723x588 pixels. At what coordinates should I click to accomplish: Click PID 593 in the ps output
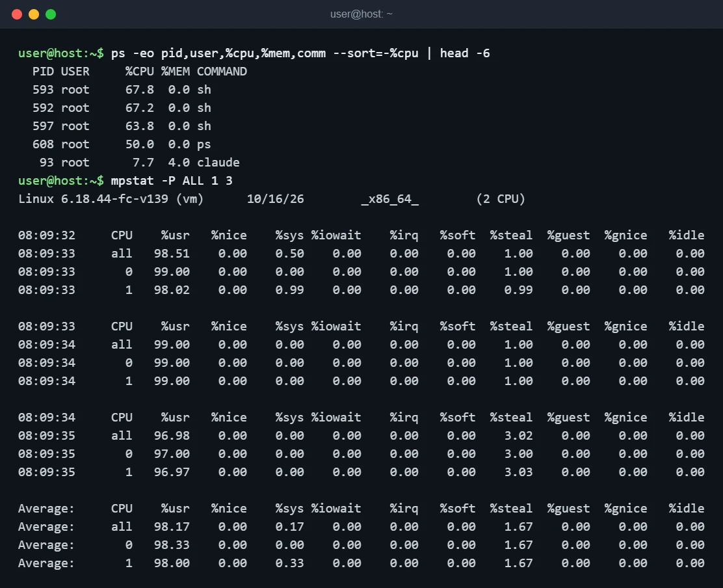tap(43, 90)
